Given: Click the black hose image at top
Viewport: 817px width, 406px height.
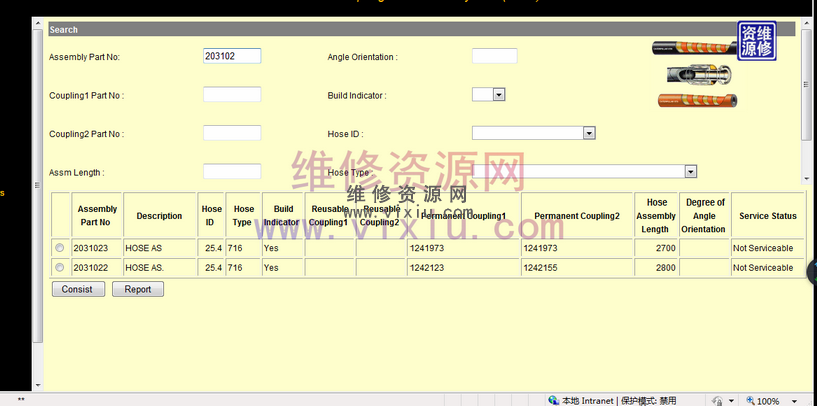Looking at the screenshot, I should tap(692, 47).
